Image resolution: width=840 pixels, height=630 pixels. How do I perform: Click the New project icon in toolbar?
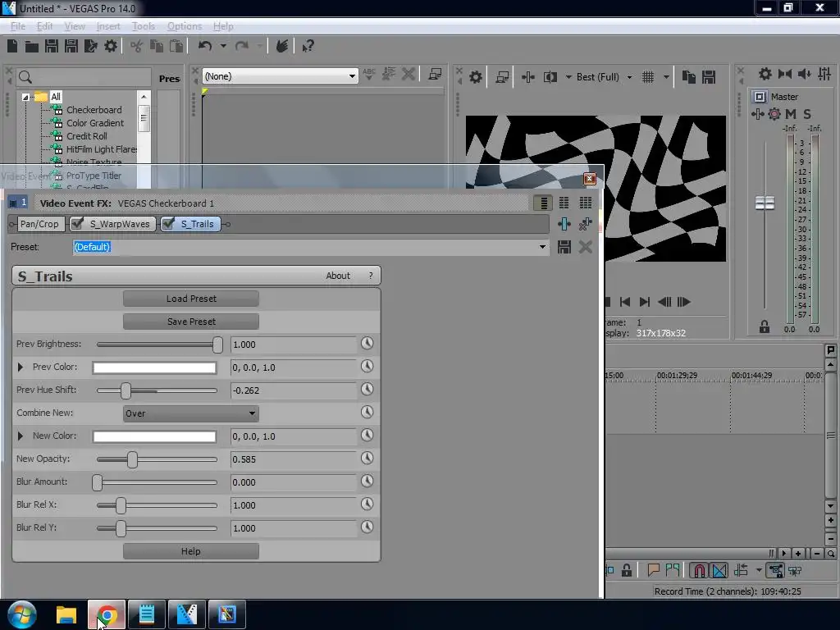(12, 46)
